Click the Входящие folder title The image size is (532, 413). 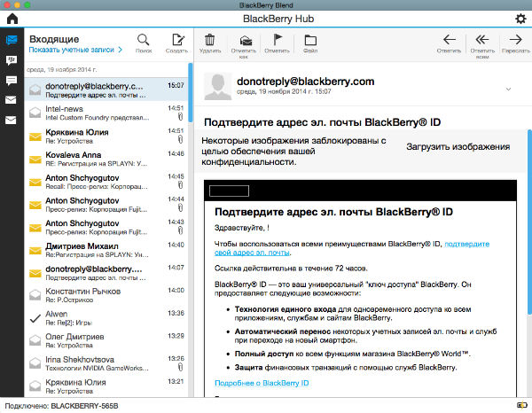(x=54, y=39)
